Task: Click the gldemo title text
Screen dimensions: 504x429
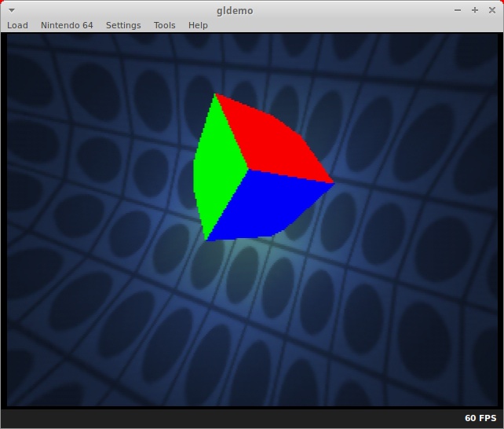Action: (x=235, y=11)
